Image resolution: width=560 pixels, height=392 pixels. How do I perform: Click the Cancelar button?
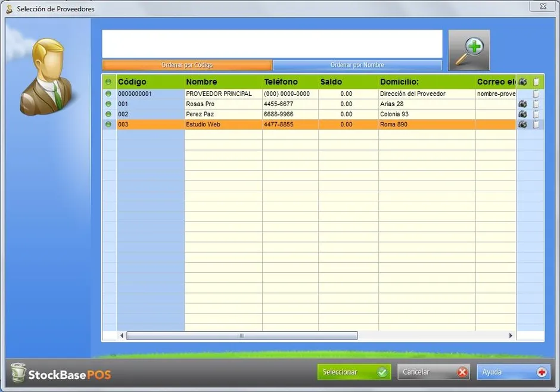(434, 372)
